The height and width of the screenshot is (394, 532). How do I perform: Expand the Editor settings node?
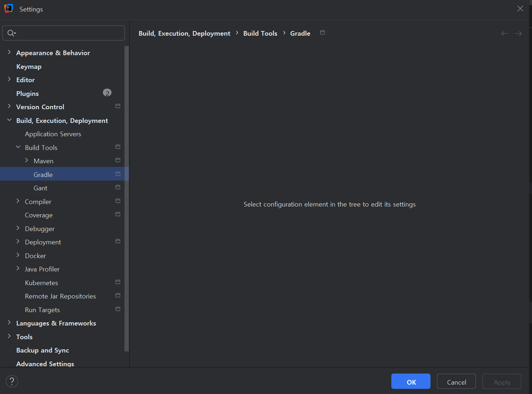pyautogui.click(x=9, y=79)
